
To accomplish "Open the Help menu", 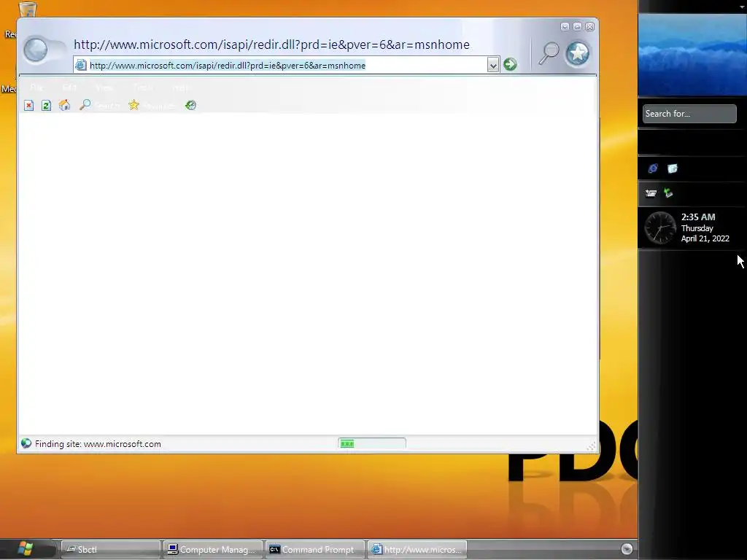I will coord(181,87).
